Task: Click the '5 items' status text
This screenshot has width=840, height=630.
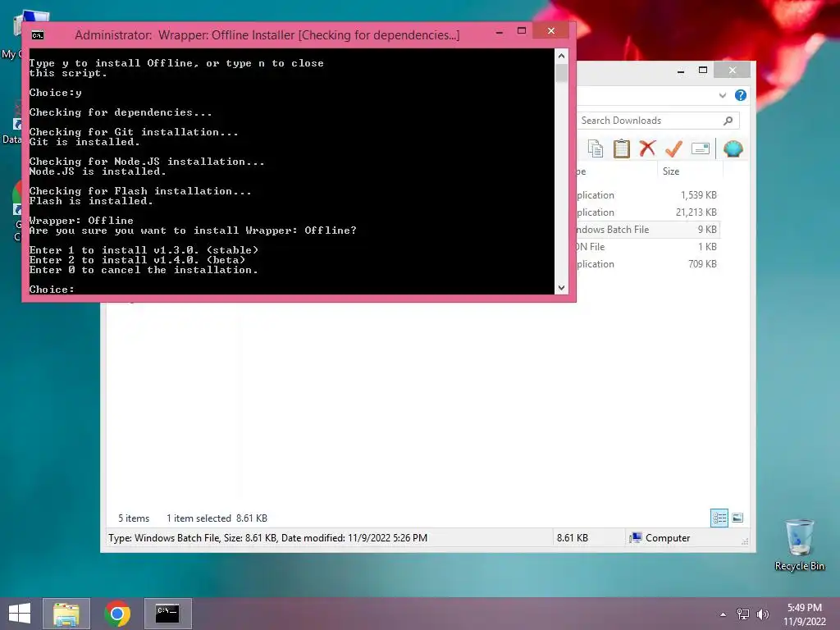Action: 134,518
